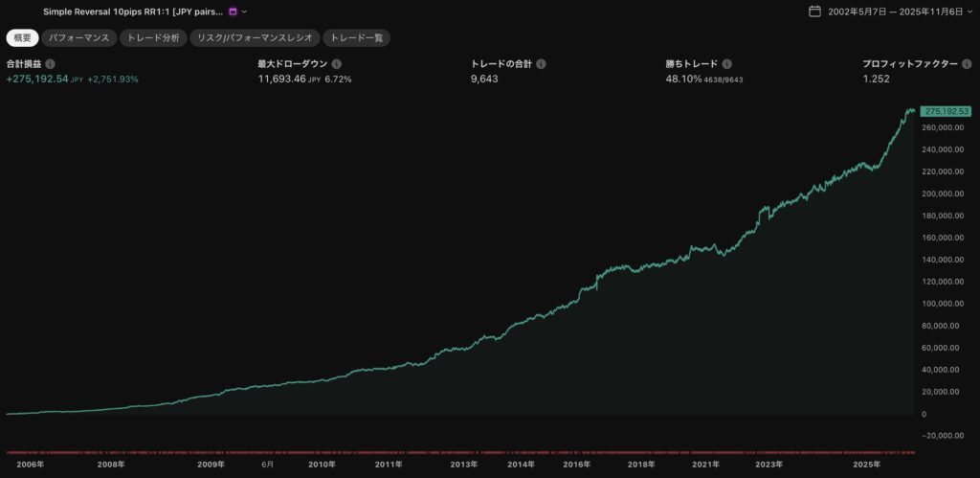The width and height of the screenshot is (980, 478).
Task: Click the 2016年 marker on time axis
Action: (577, 464)
